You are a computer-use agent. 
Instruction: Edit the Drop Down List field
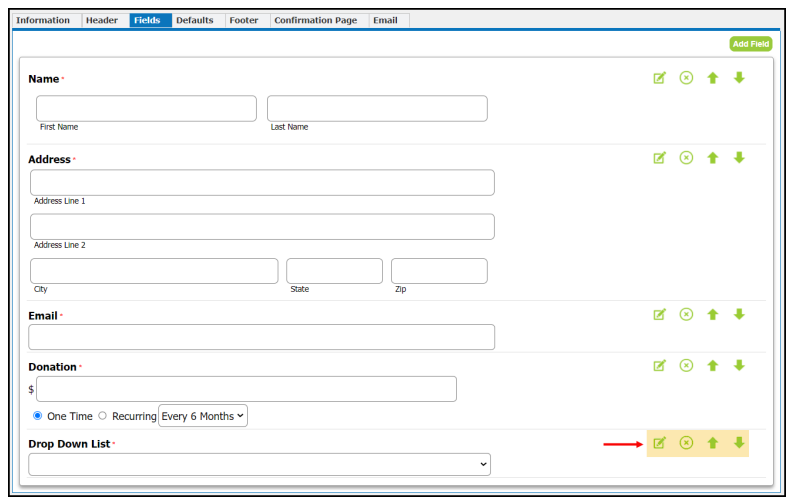pos(659,443)
